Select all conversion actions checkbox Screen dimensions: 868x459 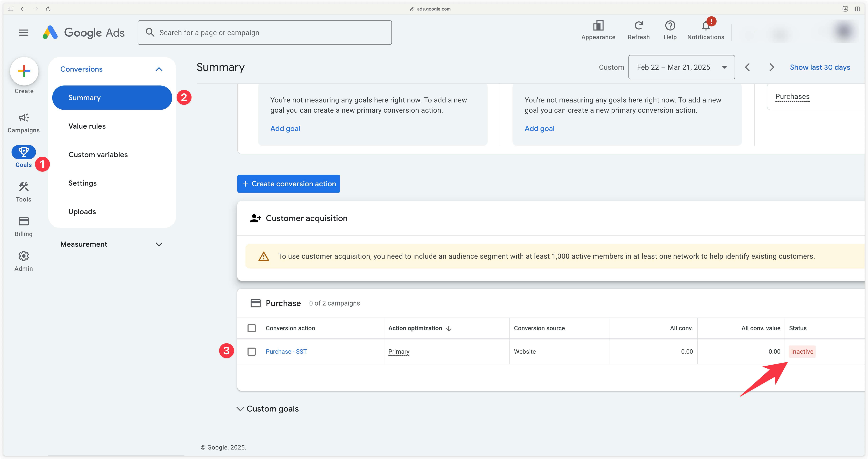251,328
